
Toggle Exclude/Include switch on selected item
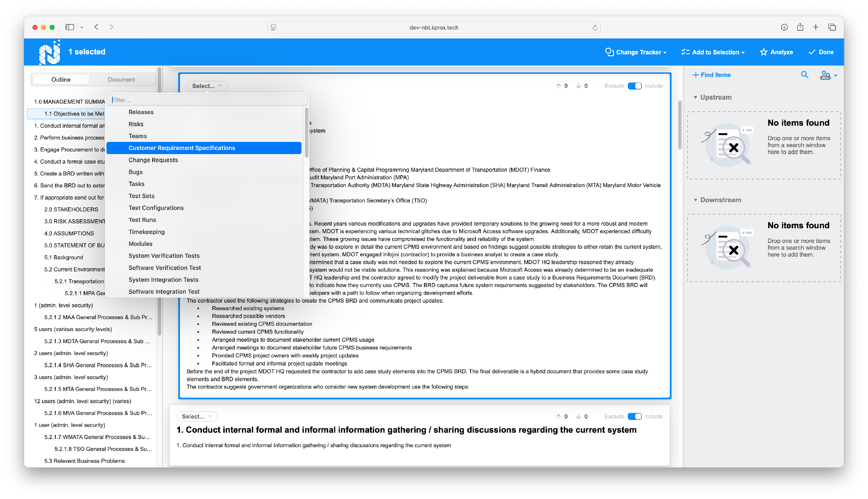(x=634, y=86)
